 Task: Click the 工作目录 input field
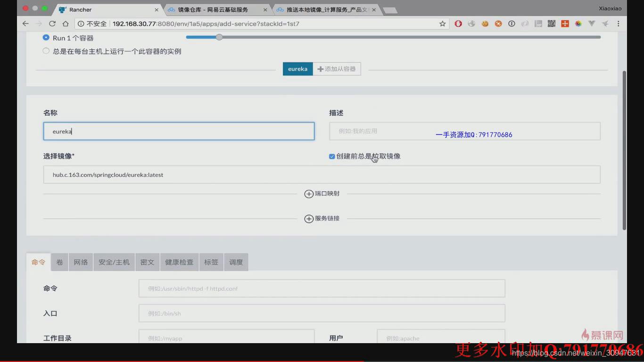[226, 337]
